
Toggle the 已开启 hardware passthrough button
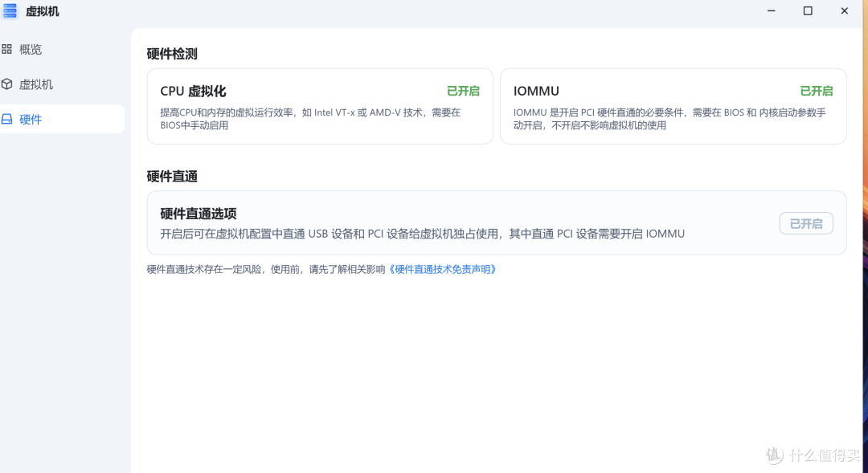806,223
